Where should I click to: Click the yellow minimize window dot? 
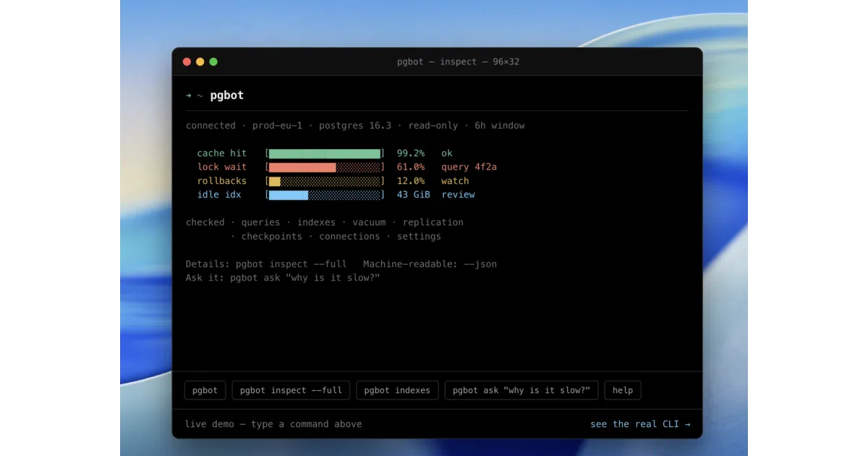tap(200, 62)
